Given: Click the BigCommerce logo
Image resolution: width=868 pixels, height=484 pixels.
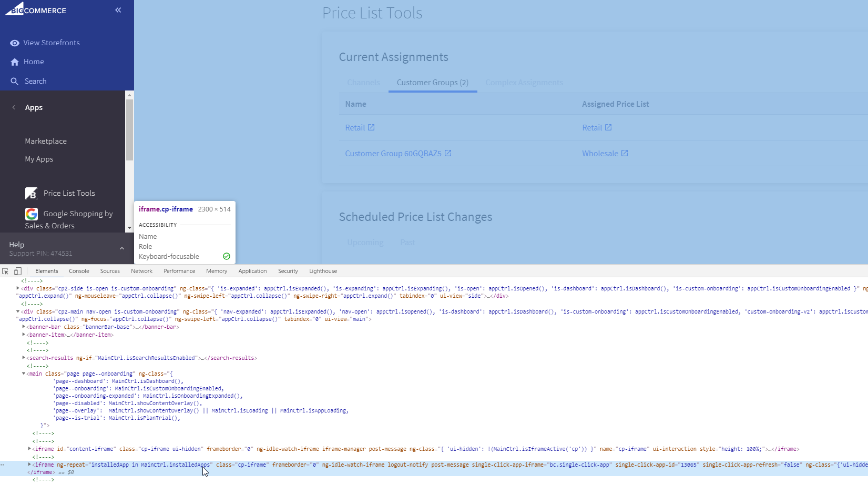Looking at the screenshot, I should (36, 9).
